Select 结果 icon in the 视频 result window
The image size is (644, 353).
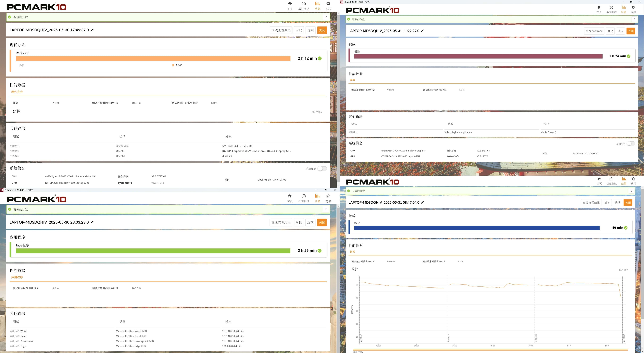coord(624,9)
